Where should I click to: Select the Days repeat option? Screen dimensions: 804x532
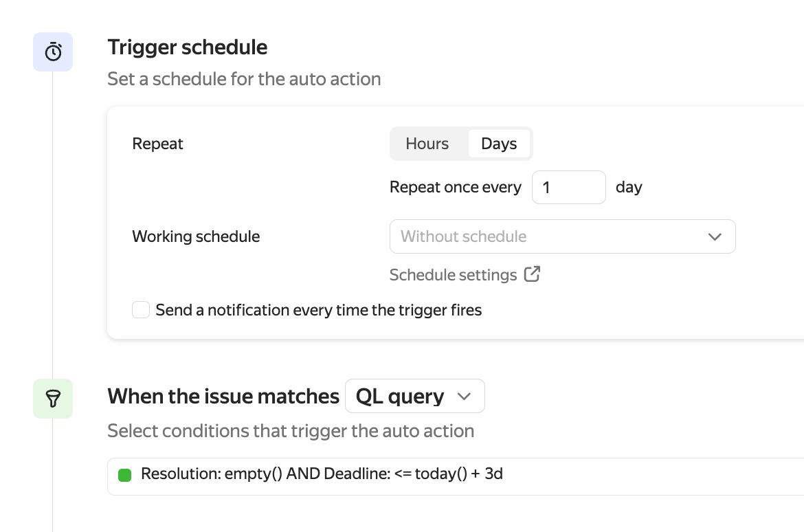[499, 144]
